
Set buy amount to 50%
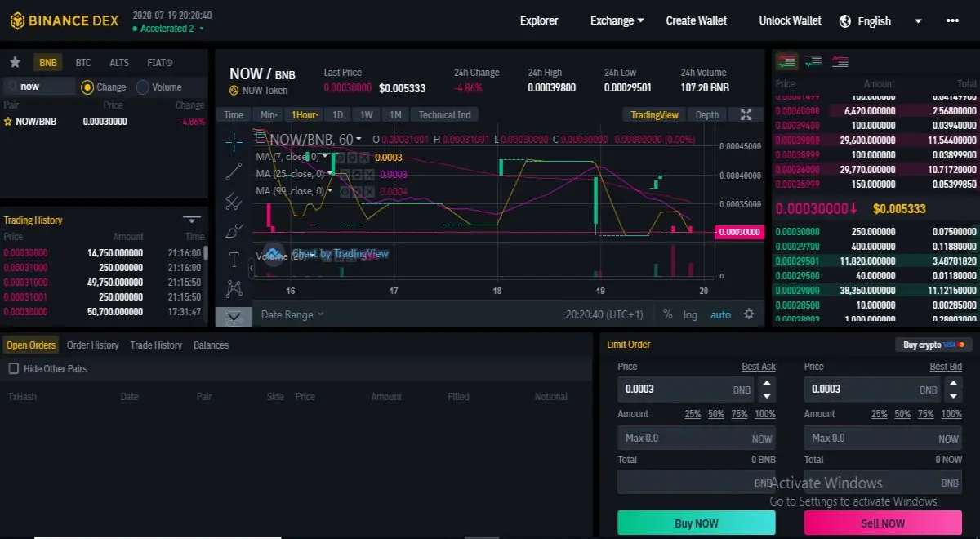(x=716, y=414)
